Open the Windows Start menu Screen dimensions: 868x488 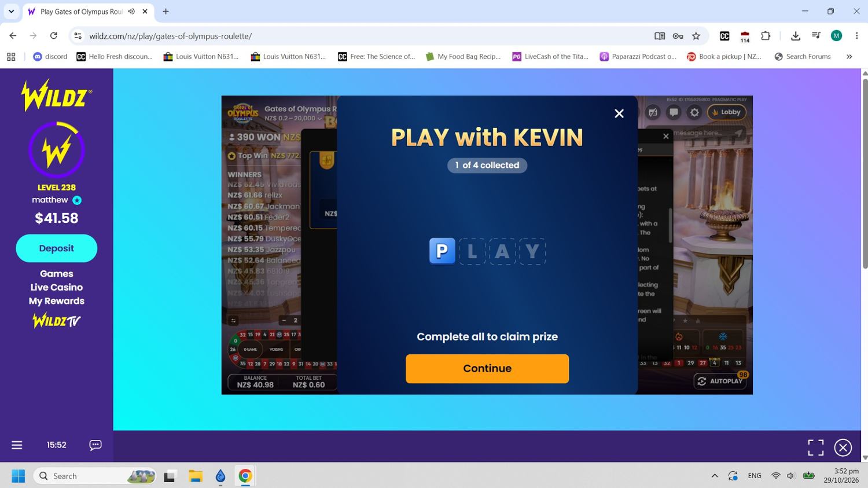click(x=19, y=476)
